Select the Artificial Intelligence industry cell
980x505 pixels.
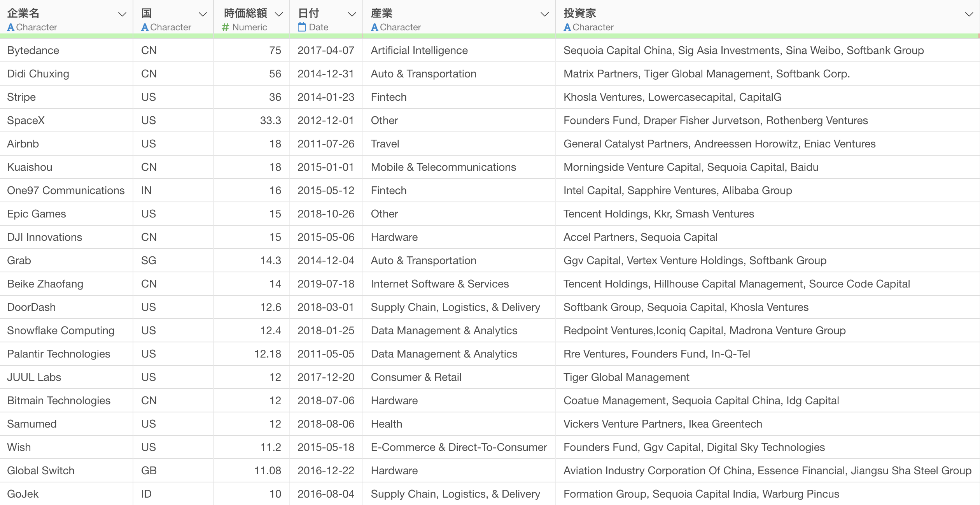(x=459, y=51)
